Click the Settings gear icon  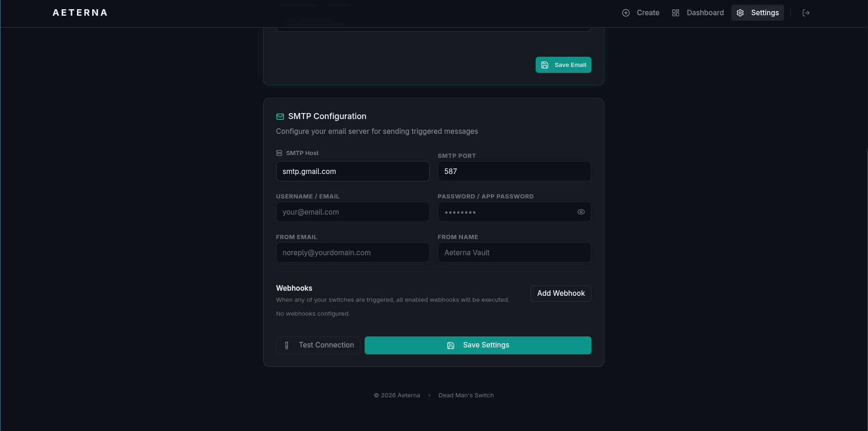[x=740, y=13]
